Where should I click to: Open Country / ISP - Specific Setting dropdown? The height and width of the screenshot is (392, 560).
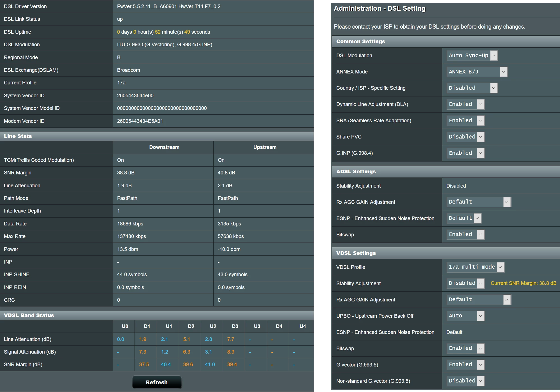pyautogui.click(x=472, y=88)
